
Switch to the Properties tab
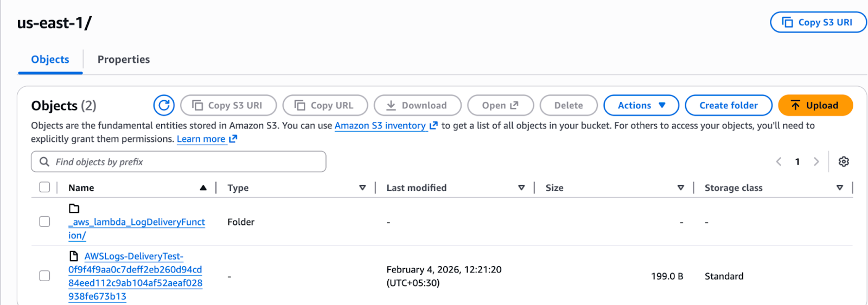[124, 60]
